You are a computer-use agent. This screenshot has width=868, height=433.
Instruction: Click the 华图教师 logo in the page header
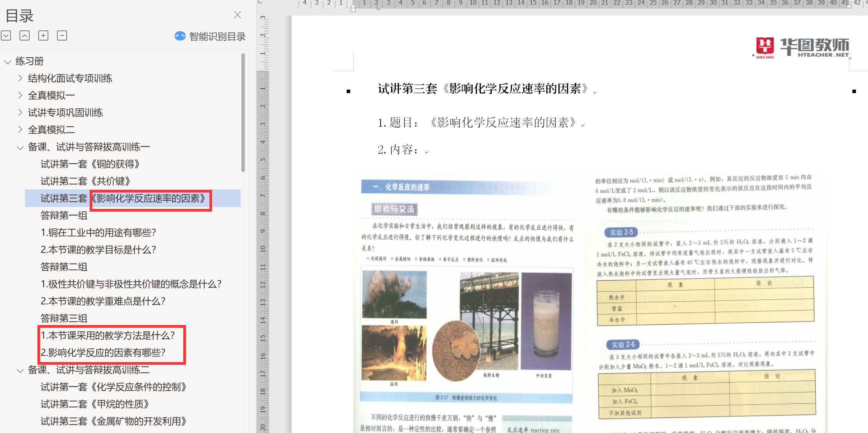(x=802, y=48)
